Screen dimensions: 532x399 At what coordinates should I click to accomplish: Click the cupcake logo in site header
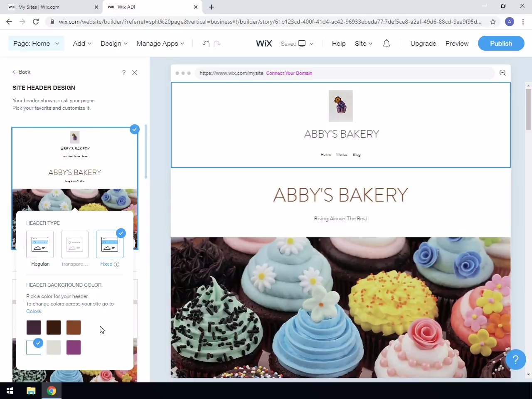pyautogui.click(x=341, y=106)
